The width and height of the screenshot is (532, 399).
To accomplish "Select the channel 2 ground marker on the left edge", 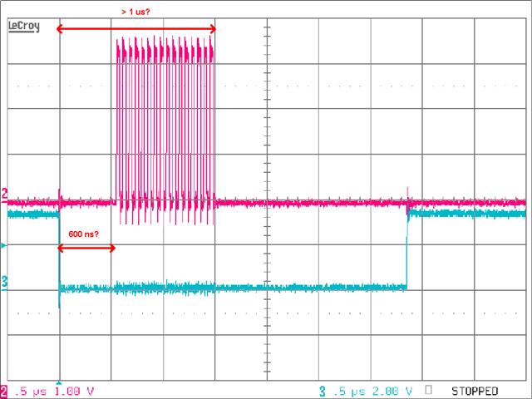I will point(4,195).
